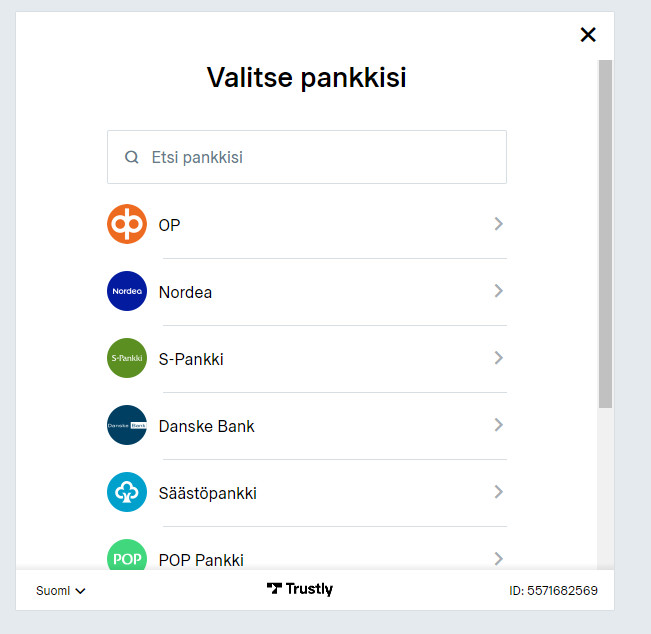Click the Trustly logo in footer

click(x=300, y=589)
